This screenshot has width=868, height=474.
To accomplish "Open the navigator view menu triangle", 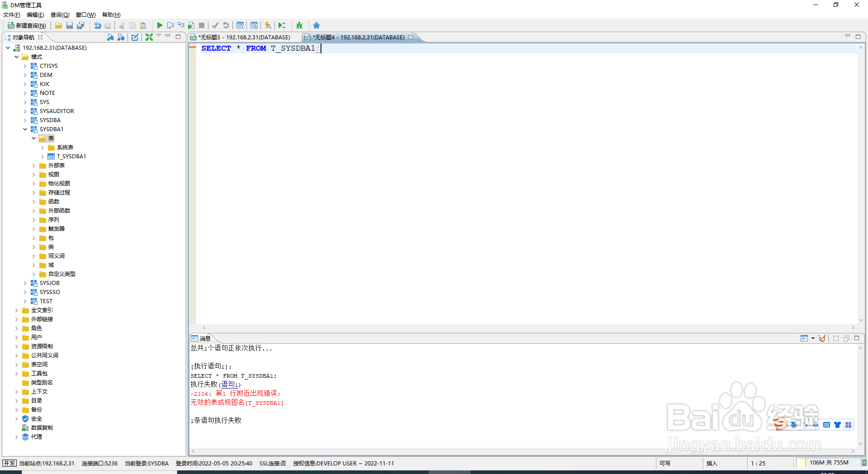I will pos(159,36).
